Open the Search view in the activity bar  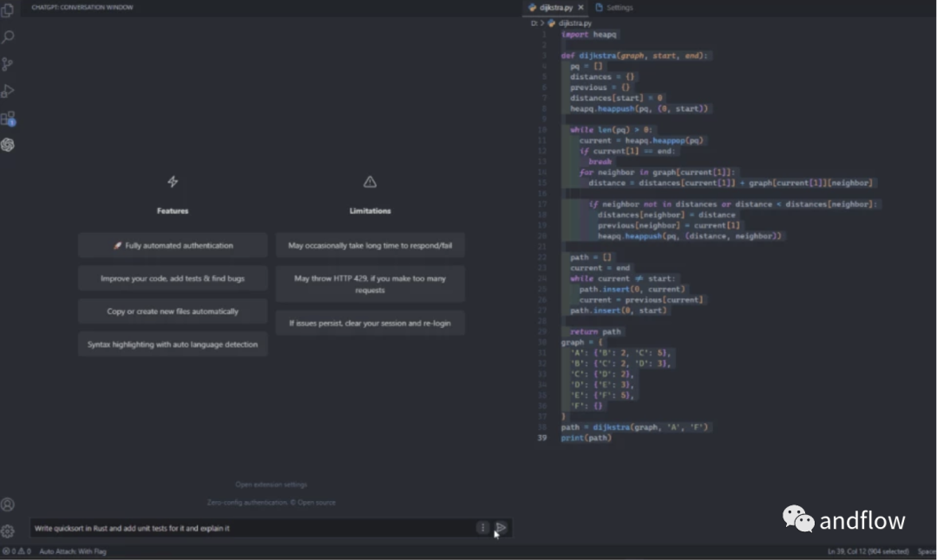8,37
